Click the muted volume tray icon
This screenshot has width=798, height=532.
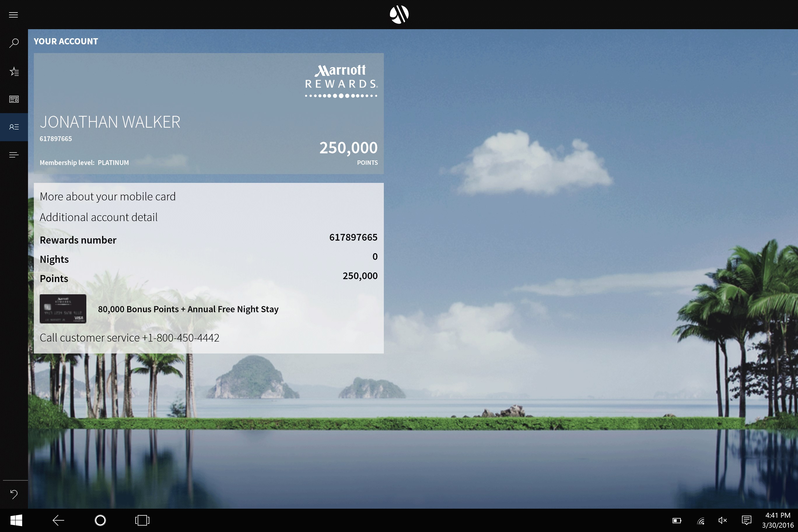(x=723, y=520)
